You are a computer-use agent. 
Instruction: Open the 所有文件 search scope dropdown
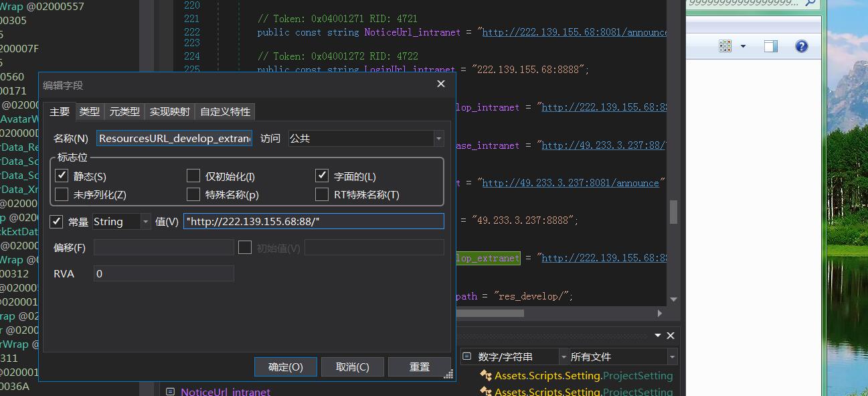coord(672,357)
